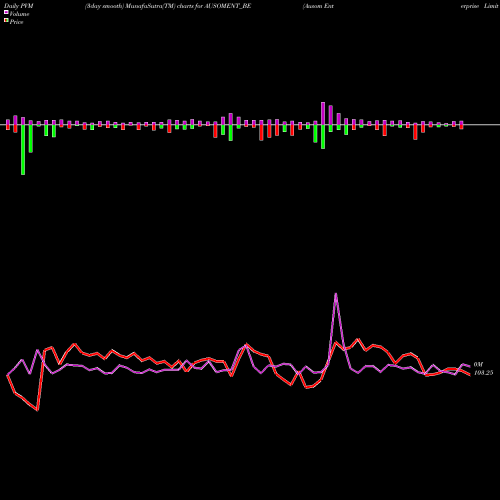Click the magenta volume line's highest peak
Image resolution: width=500 pixels, height=500 pixels.
[x=336, y=294]
